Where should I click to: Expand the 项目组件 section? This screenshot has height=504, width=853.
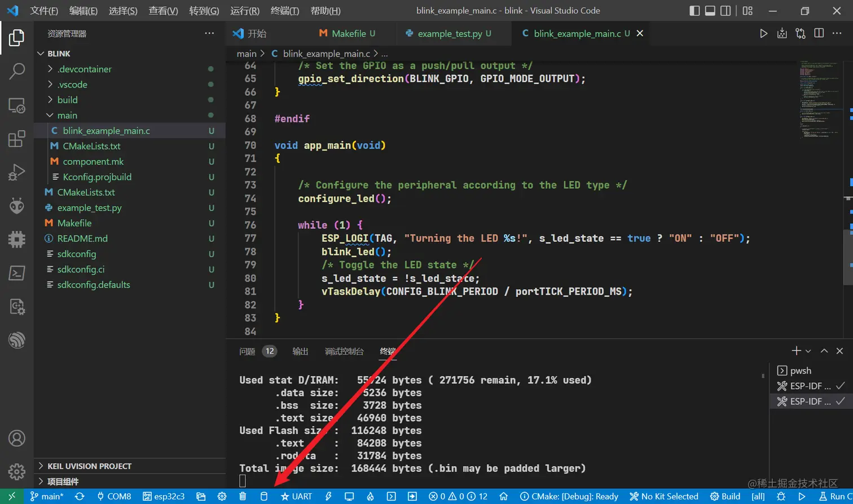(x=130, y=481)
